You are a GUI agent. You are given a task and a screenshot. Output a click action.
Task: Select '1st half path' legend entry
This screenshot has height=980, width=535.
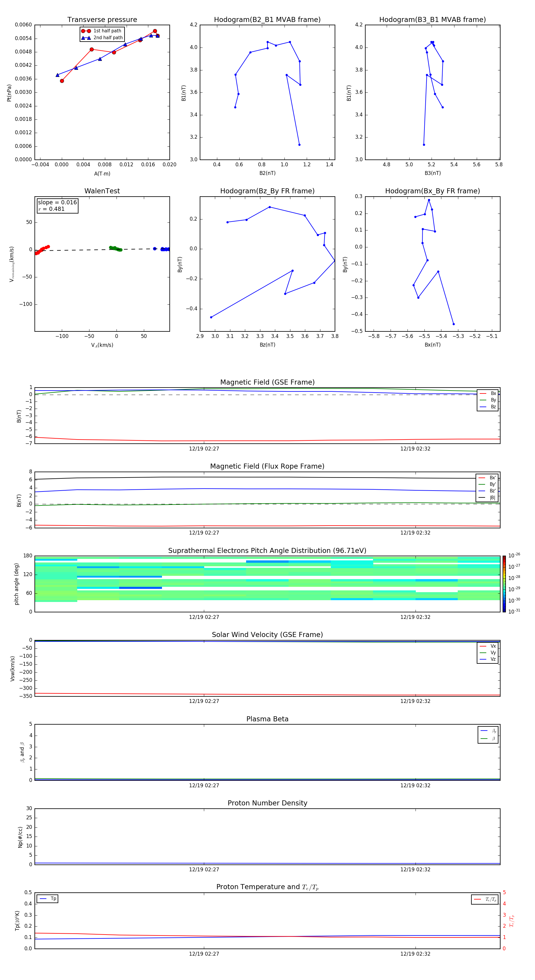click(102, 31)
